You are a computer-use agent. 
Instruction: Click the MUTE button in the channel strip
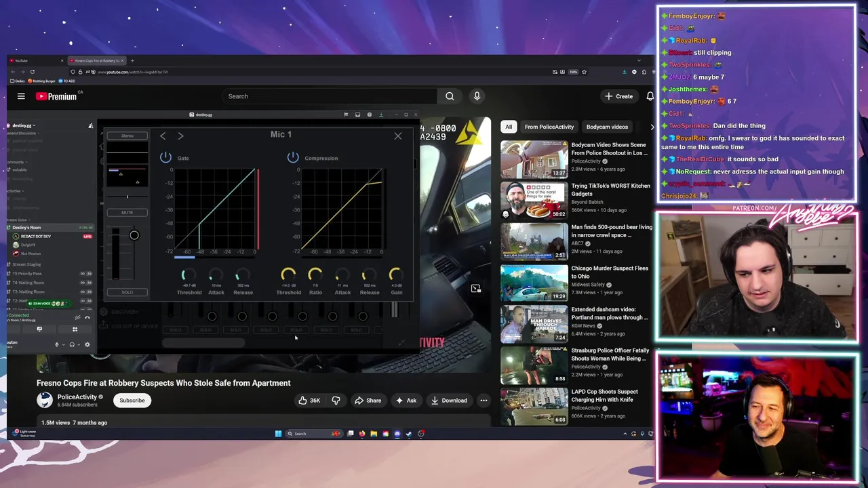[x=127, y=212]
